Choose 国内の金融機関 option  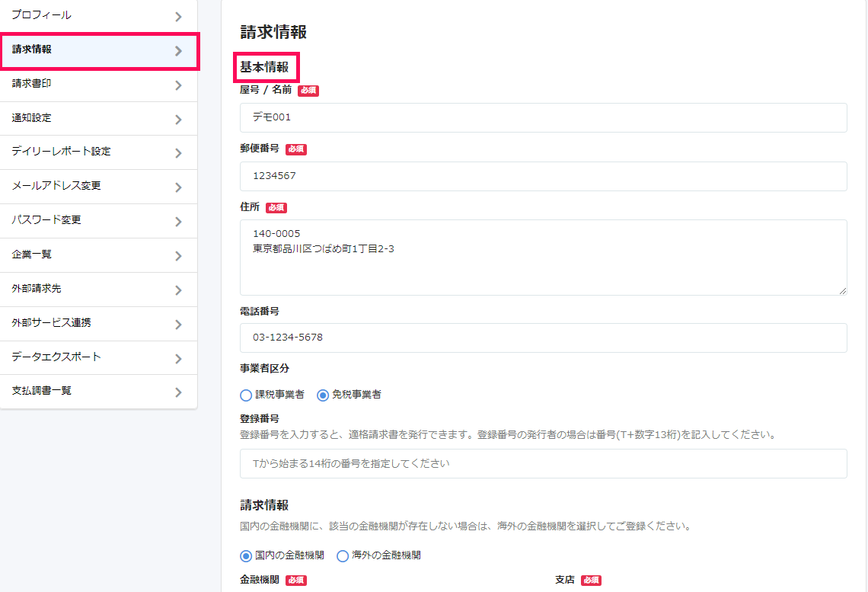[246, 555]
